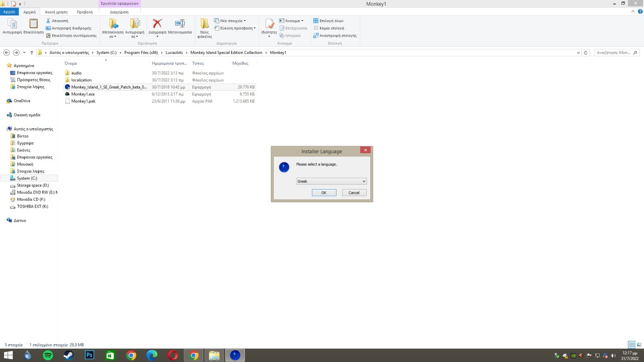Select System (C:) in navigation pane
This screenshot has width=644, height=362.
click(27, 178)
